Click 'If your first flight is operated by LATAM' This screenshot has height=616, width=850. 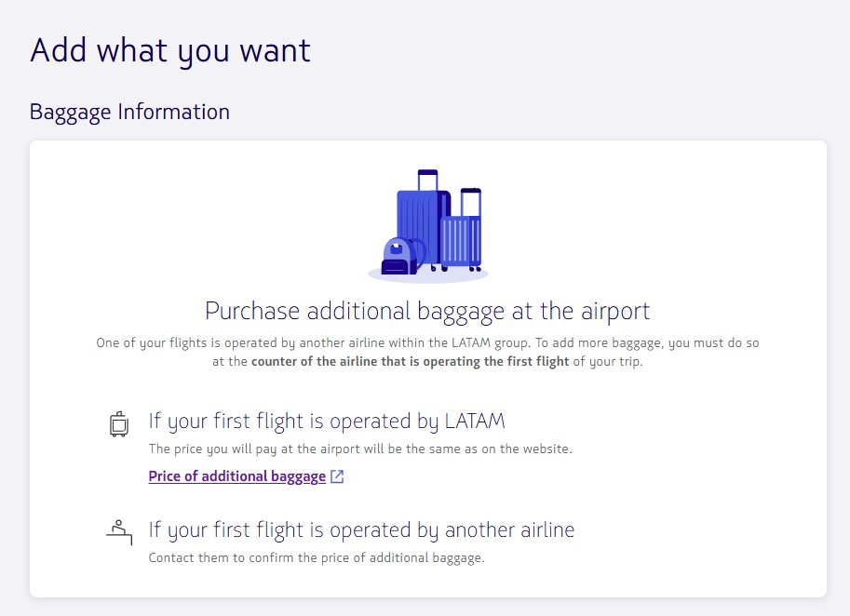(x=327, y=421)
